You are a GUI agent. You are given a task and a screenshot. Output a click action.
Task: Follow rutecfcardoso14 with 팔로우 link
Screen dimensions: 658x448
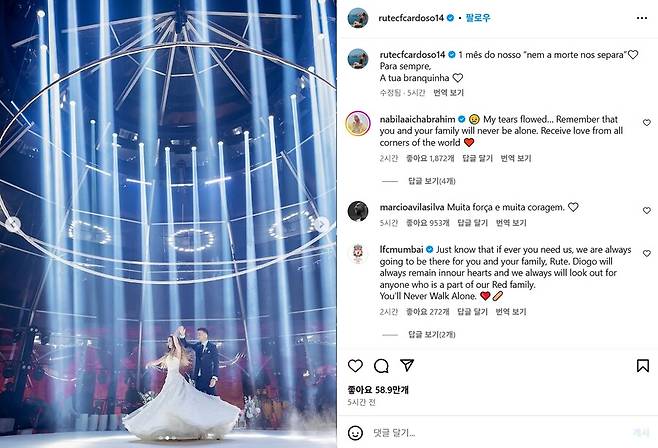(478, 18)
